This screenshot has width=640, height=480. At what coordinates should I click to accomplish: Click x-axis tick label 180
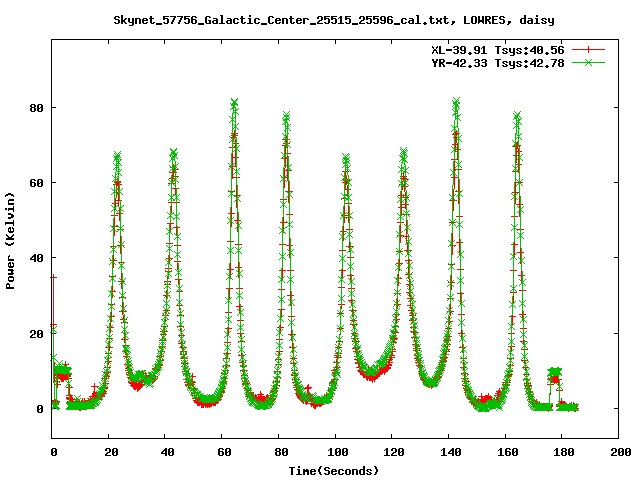[x=564, y=452]
